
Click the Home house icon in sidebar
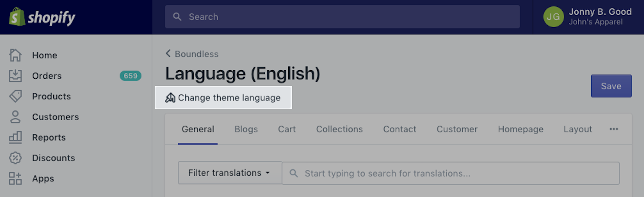(15, 55)
